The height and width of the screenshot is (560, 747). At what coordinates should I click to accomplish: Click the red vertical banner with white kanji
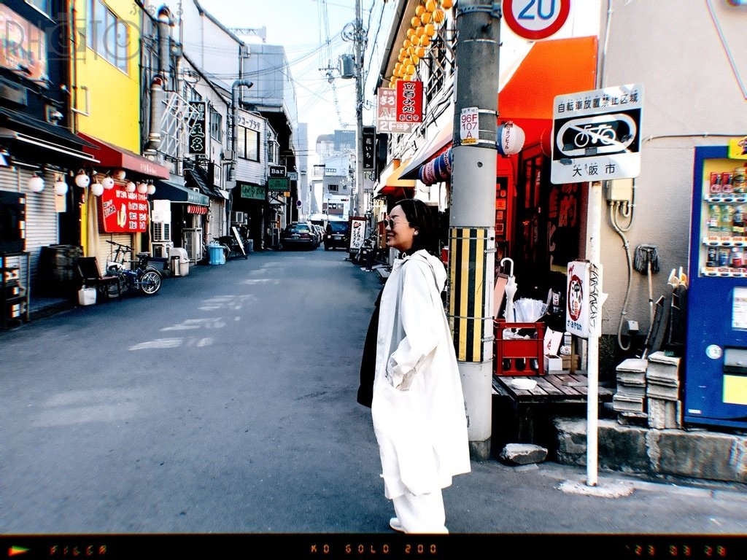[409, 101]
